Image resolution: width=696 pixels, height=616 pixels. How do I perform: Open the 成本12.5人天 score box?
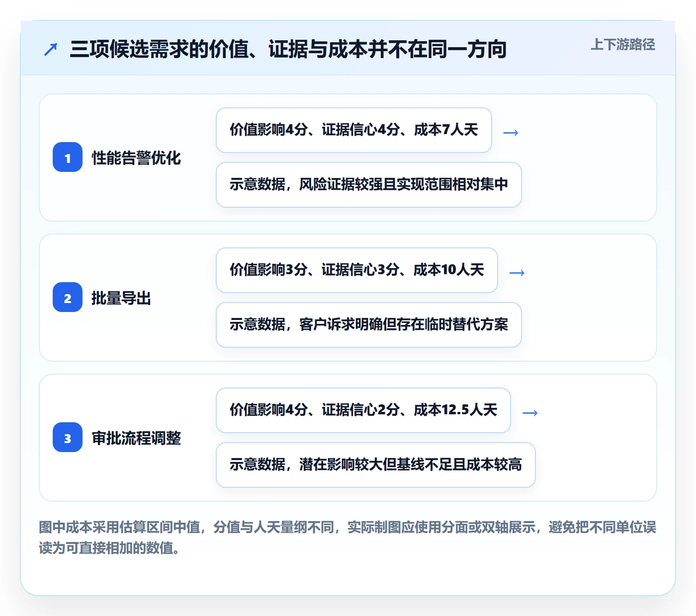tap(363, 410)
